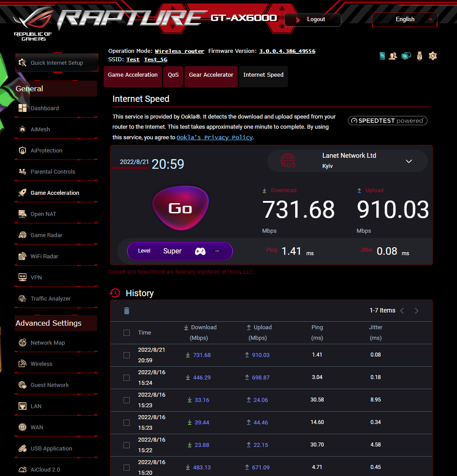457x476 pixels.
Task: Open the English language dropdown
Action: 405,19
